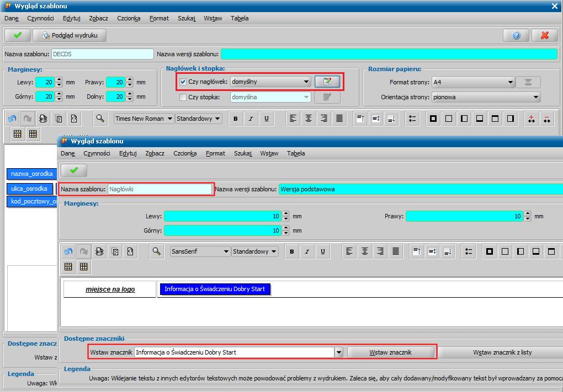Click undo icon in Nagłówki window toolbar
Screen dimensions: 563x392
click(68, 251)
